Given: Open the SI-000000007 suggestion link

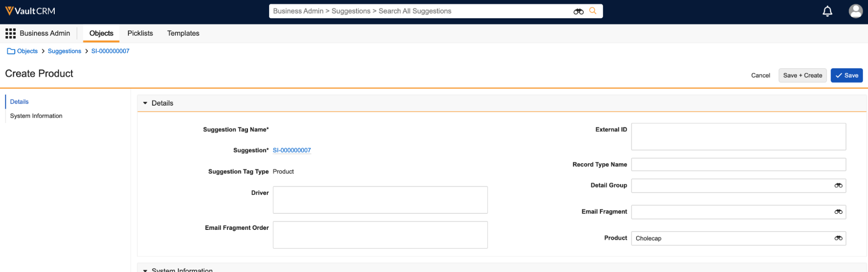Looking at the screenshot, I should (292, 150).
